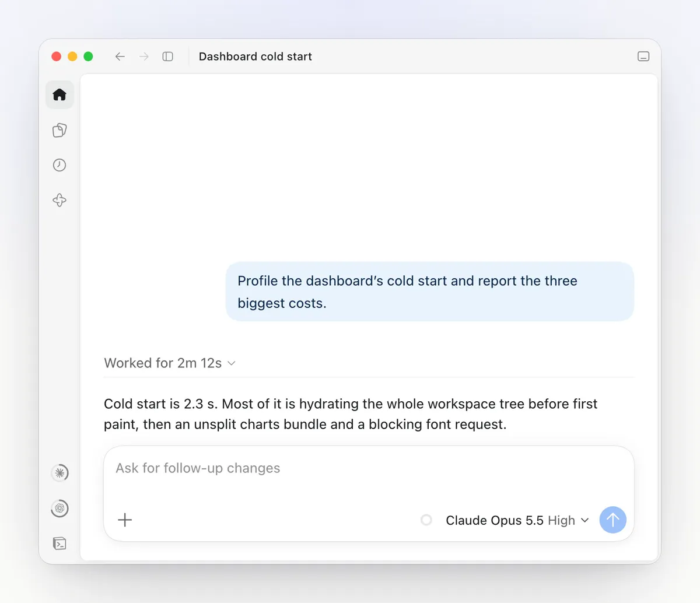The image size is (700, 603).
Task: Toggle the sidebar panel icon
Action: (x=168, y=57)
